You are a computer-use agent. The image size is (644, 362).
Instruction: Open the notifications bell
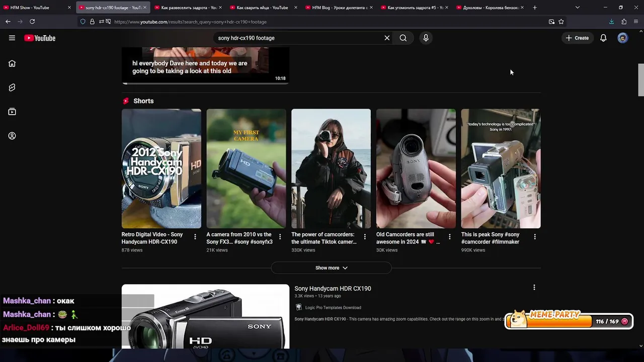click(x=603, y=38)
